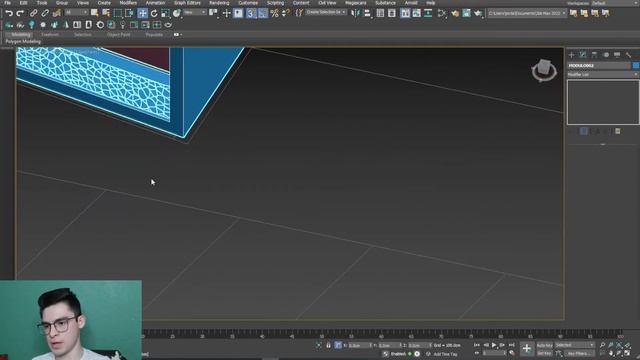Activate the Select and Scale tool
The width and height of the screenshot is (640, 360).
click(165, 13)
